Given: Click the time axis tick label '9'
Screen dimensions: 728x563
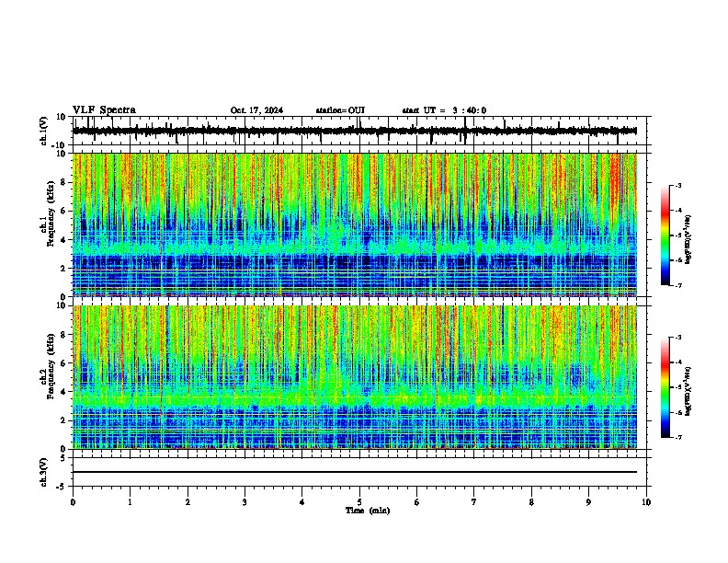Looking at the screenshot, I should coord(588,502).
